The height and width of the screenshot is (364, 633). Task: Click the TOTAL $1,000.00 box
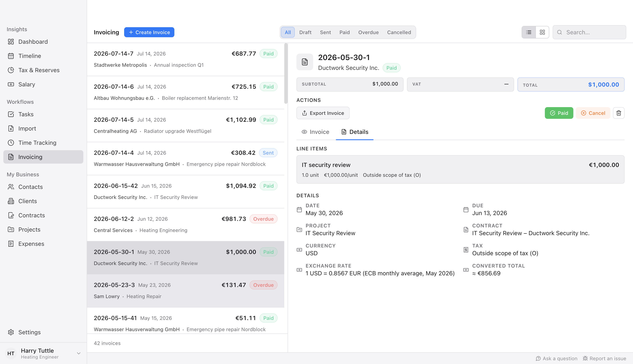571,85
